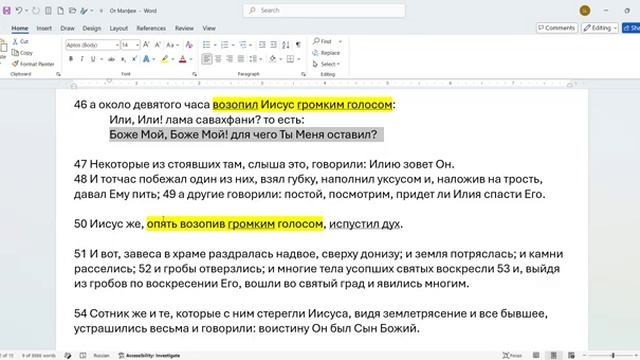Decrease paragraph indent
Viewport: 640px width, 360px height.
click(x=262, y=44)
